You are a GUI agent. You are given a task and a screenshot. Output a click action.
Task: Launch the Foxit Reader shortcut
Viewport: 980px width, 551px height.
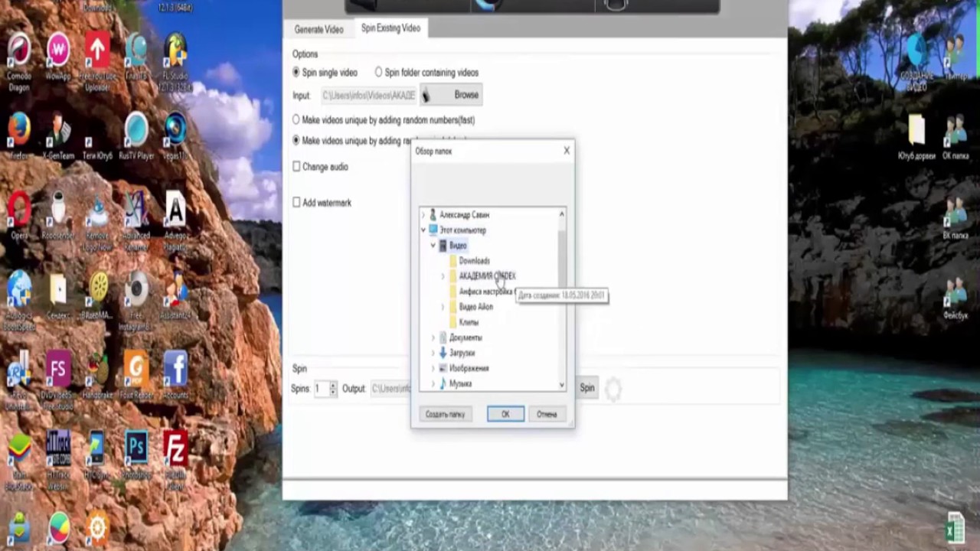[x=136, y=372]
